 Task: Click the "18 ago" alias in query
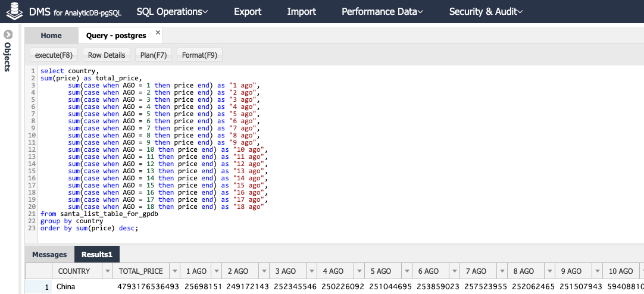(248, 207)
